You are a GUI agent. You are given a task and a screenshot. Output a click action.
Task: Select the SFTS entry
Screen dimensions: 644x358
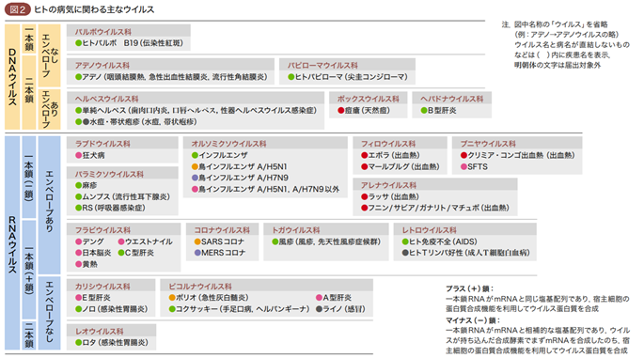click(x=474, y=166)
